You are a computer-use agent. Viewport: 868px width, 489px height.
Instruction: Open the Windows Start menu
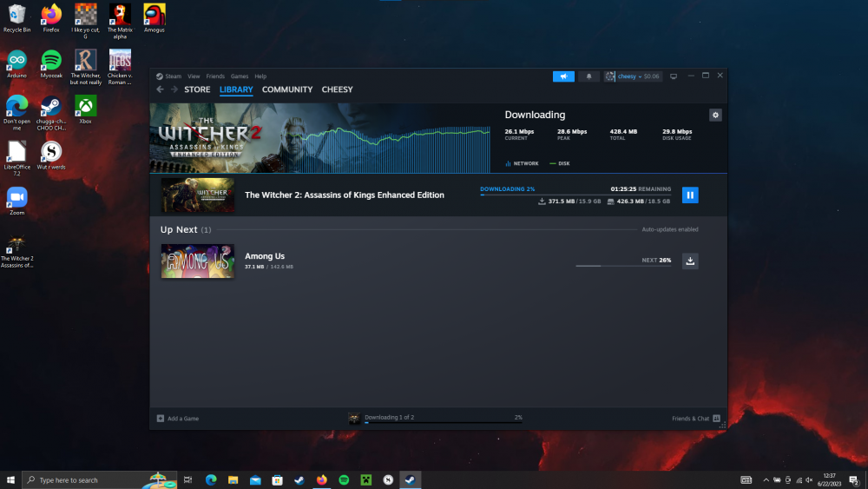[10, 479]
